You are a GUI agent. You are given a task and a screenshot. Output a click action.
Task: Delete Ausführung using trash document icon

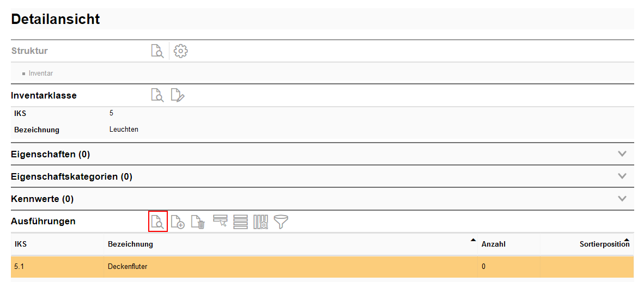[x=198, y=222]
